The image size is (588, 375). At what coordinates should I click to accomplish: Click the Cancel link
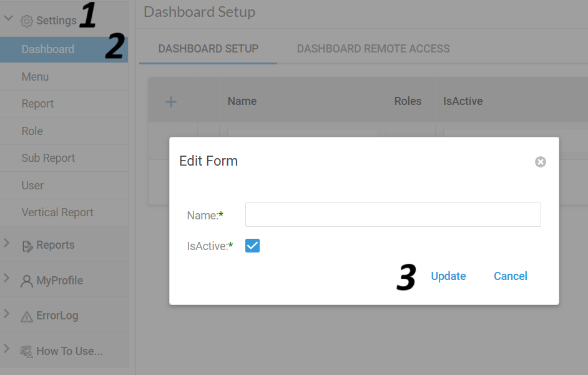pyautogui.click(x=511, y=276)
